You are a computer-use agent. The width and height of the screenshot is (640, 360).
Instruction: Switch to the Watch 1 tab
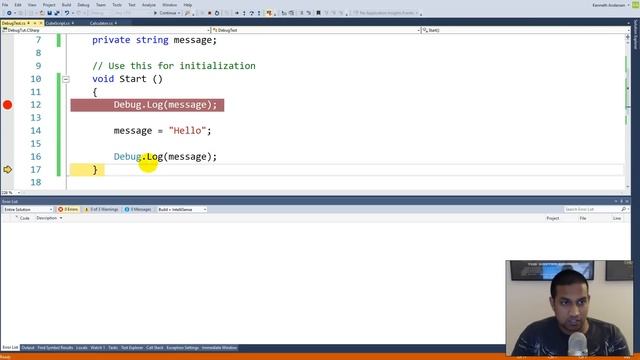[98, 348]
